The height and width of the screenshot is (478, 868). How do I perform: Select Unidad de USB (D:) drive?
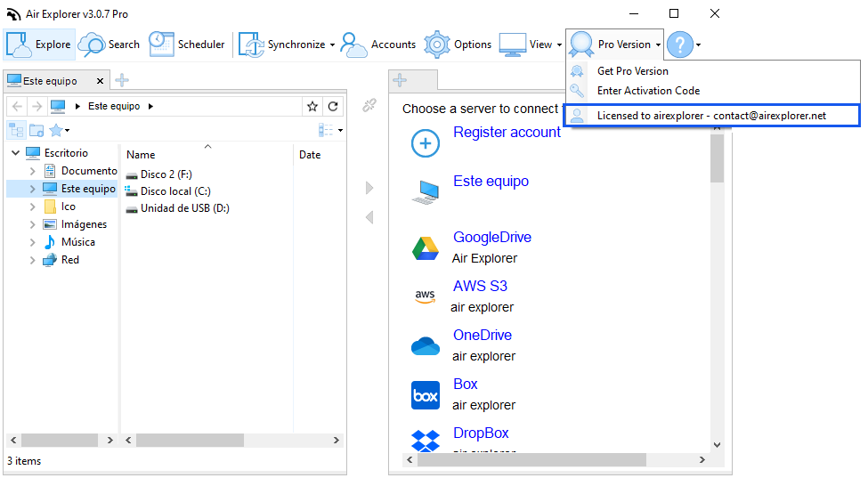point(185,208)
